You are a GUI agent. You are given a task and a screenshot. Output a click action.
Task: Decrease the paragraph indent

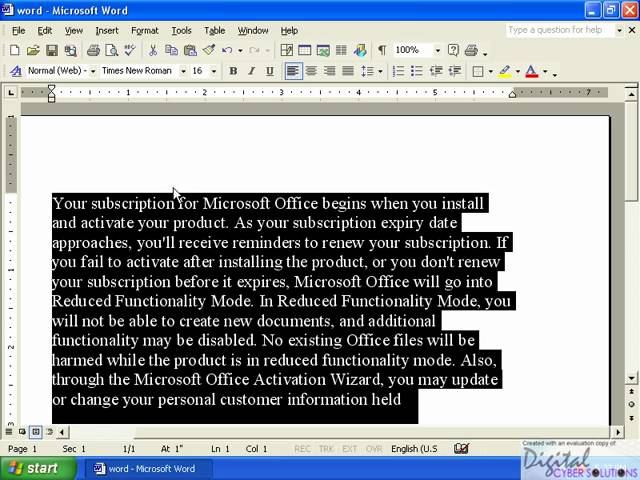point(436,71)
